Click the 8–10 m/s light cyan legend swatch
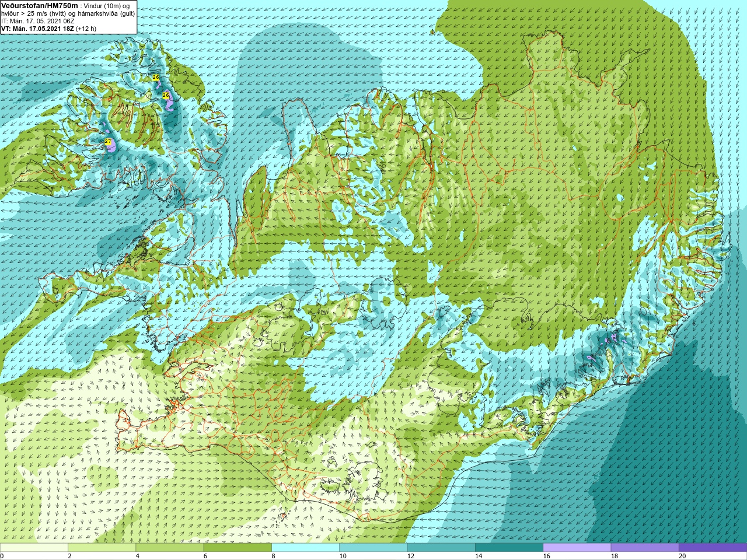 pyautogui.click(x=305, y=548)
